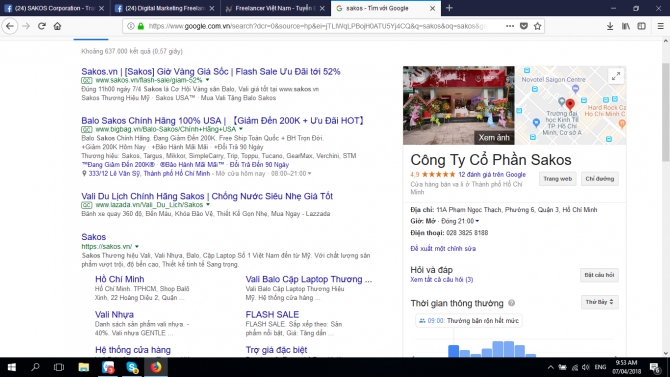Viewport: 670px width, 377px height.
Task: Click the Chỉ đường directions button
Action: (599, 179)
